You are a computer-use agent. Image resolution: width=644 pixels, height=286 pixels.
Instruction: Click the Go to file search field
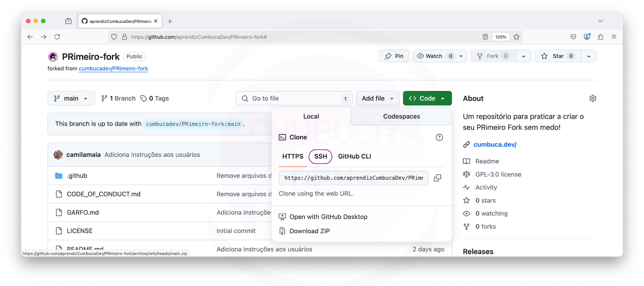(294, 99)
